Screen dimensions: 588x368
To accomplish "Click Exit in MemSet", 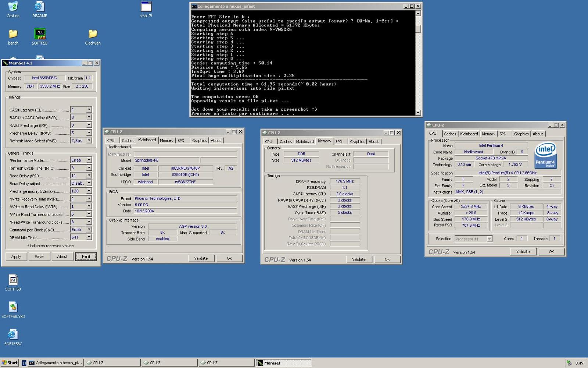I will coord(86,256).
